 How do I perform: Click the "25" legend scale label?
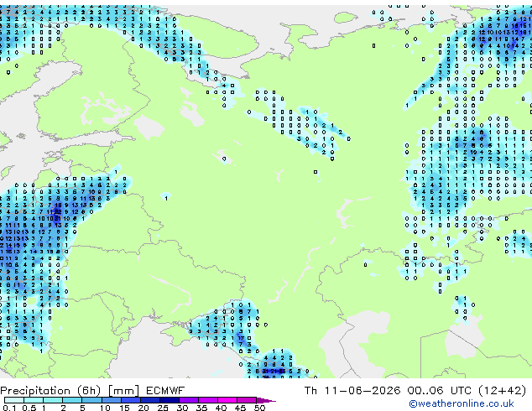coord(163,408)
